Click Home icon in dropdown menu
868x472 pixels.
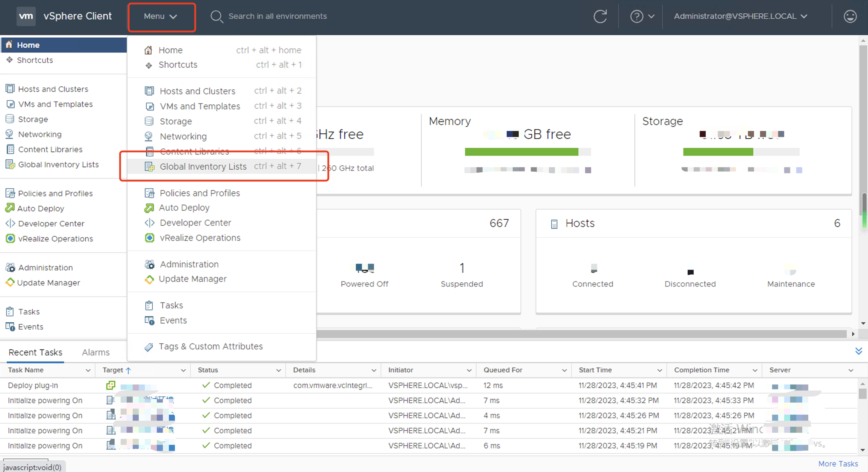[148, 50]
